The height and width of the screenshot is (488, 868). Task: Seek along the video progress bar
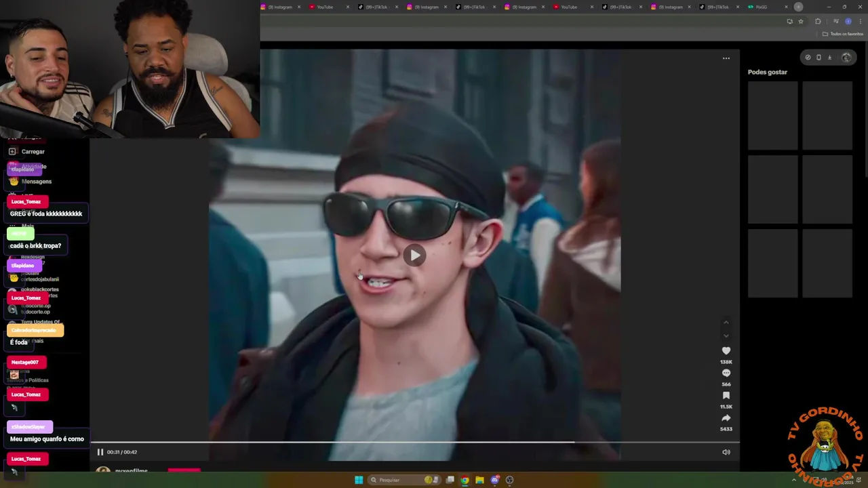pyautogui.click(x=415, y=442)
